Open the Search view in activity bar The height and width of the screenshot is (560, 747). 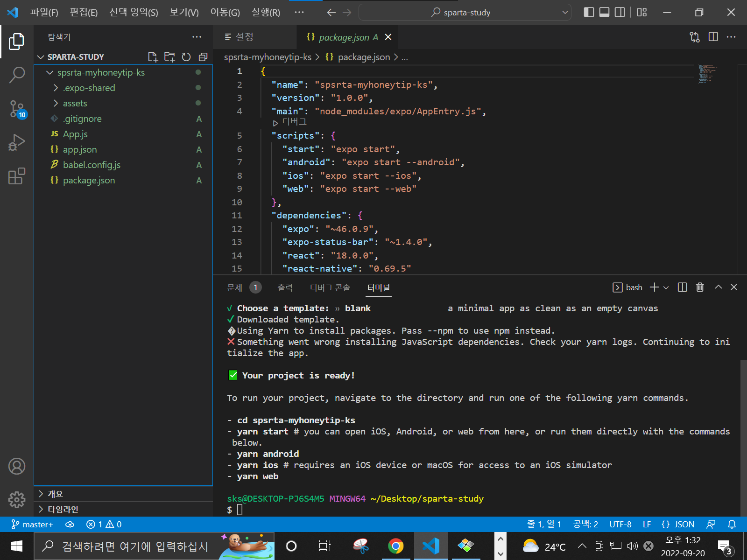[x=17, y=75]
